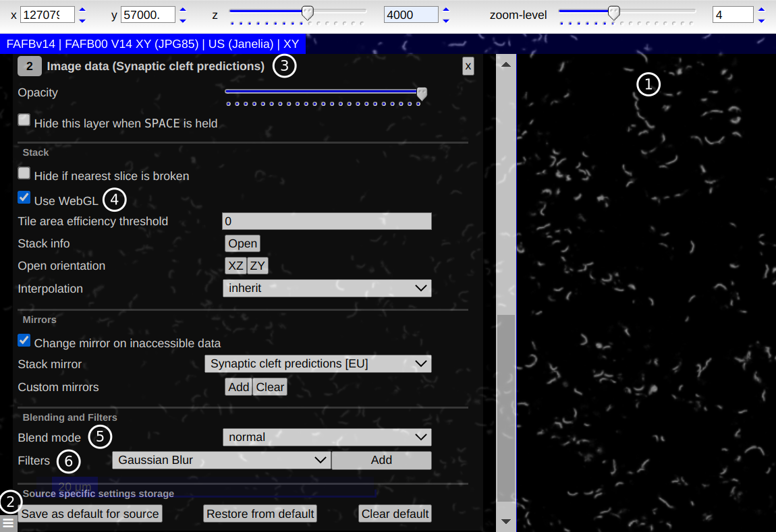Open the Blend mode dropdown
The image size is (776, 532).
click(327, 437)
